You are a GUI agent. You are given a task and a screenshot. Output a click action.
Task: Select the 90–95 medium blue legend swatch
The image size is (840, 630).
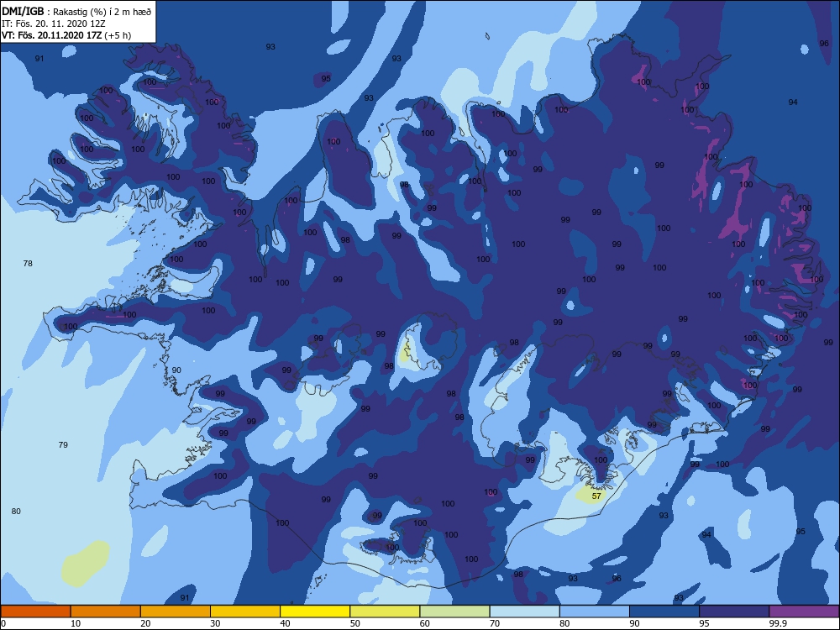(x=664, y=612)
